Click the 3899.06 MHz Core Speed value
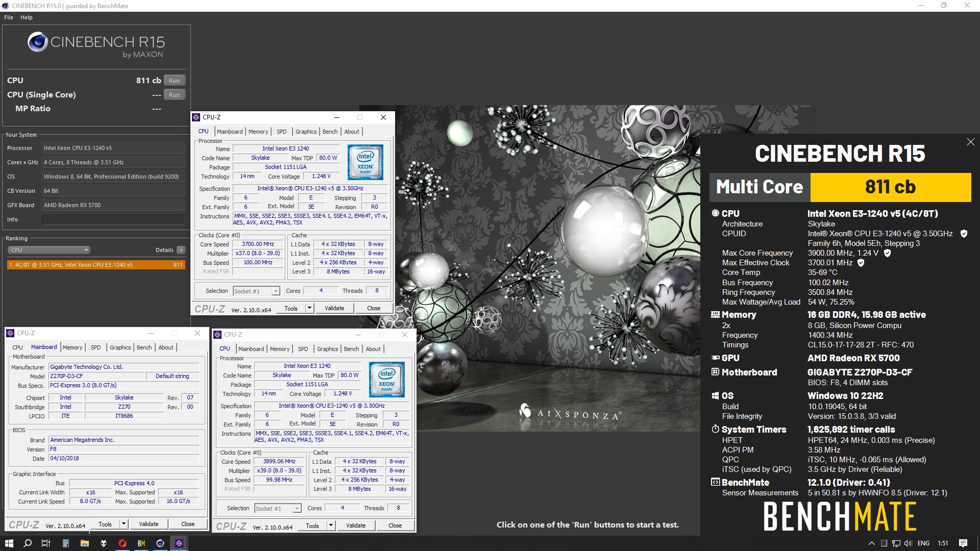 point(279,461)
